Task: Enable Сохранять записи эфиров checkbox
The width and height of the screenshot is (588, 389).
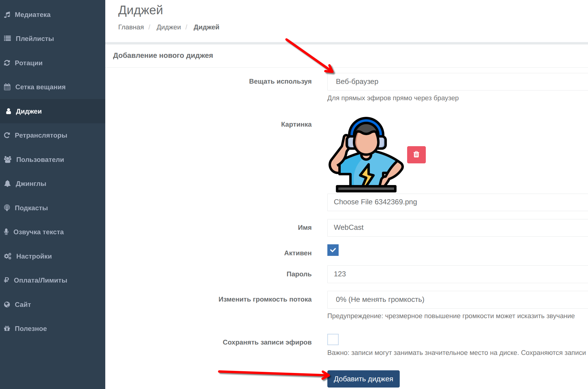Action: tap(333, 339)
